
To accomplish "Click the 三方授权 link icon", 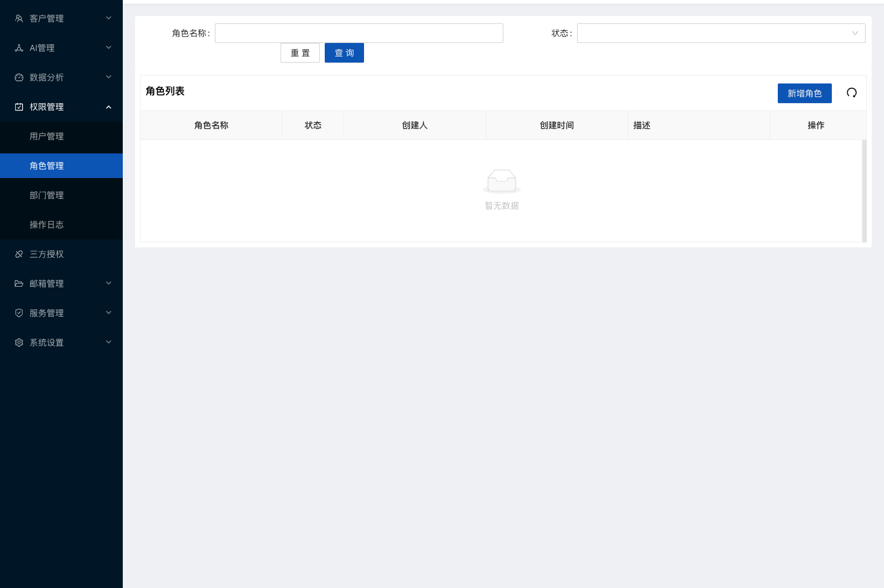I will (x=19, y=254).
